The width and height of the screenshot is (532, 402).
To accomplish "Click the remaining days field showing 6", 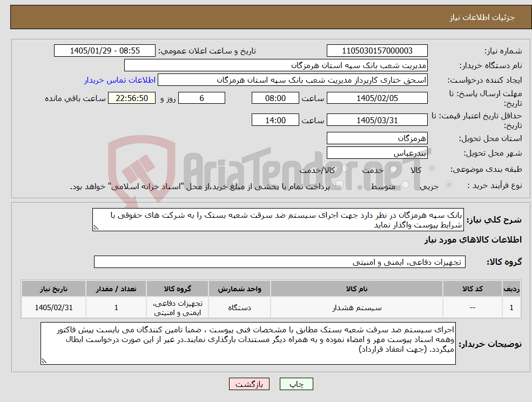I will (x=201, y=98).
